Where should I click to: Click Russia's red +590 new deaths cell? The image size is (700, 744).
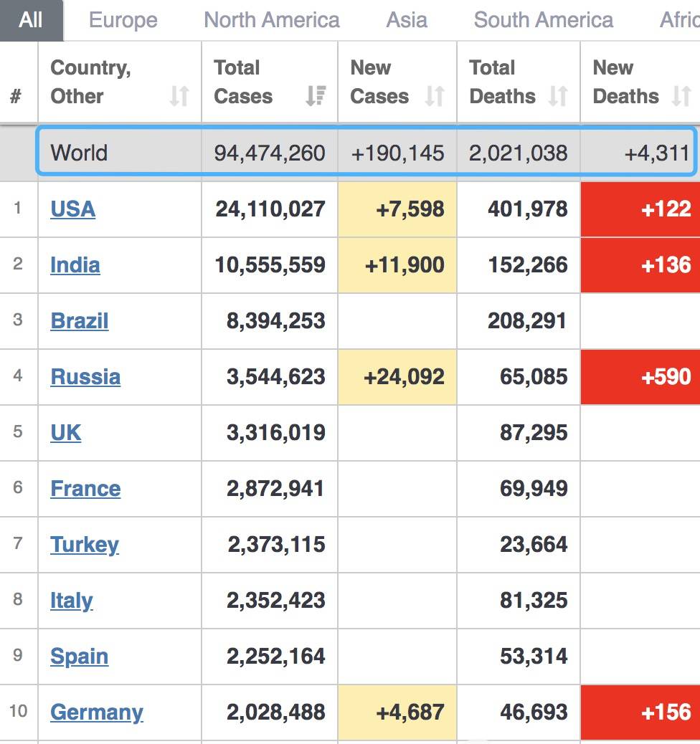[x=640, y=377]
